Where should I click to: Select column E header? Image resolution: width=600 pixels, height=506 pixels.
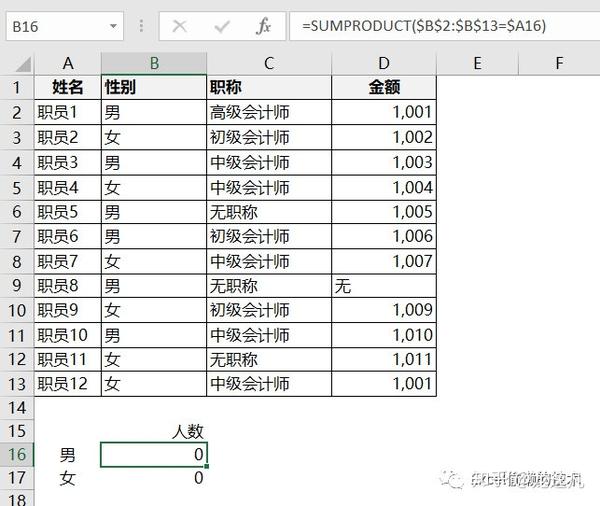pos(477,63)
